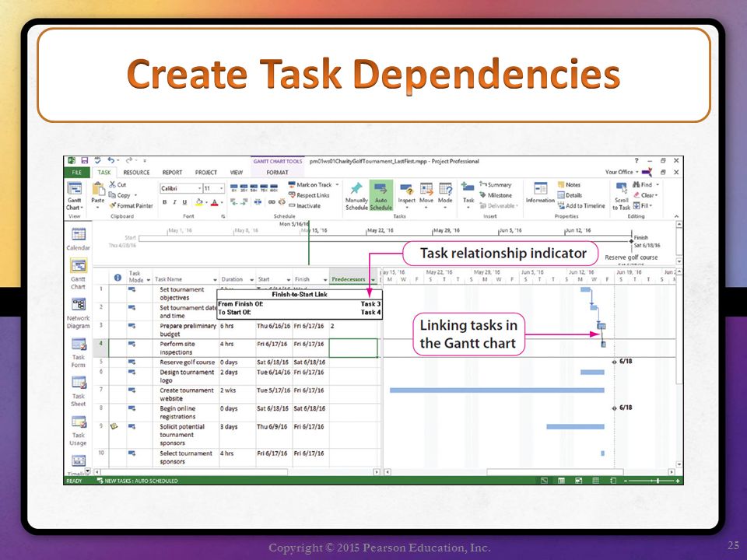This screenshot has width=747, height=560.
Task: Open Network Diagram view in View Bar
Action: pyautogui.click(x=78, y=313)
